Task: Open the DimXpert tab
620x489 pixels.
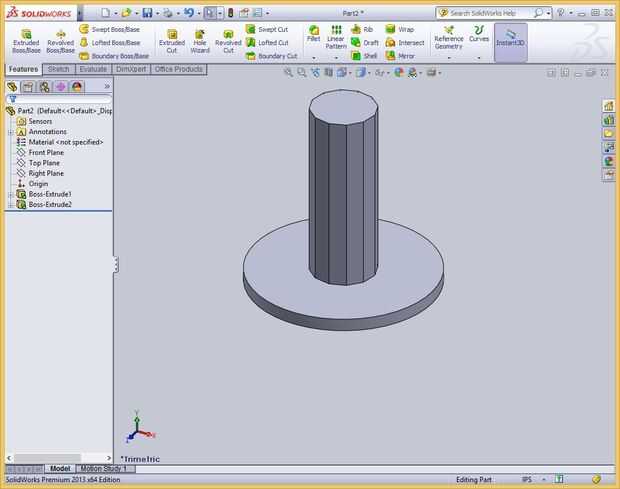Action: [x=131, y=69]
